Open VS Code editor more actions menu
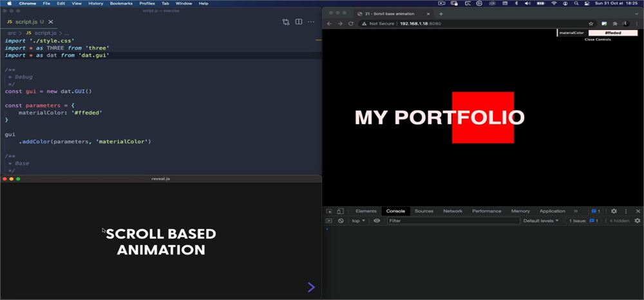Viewport: 644px width, 300px height. (x=311, y=22)
